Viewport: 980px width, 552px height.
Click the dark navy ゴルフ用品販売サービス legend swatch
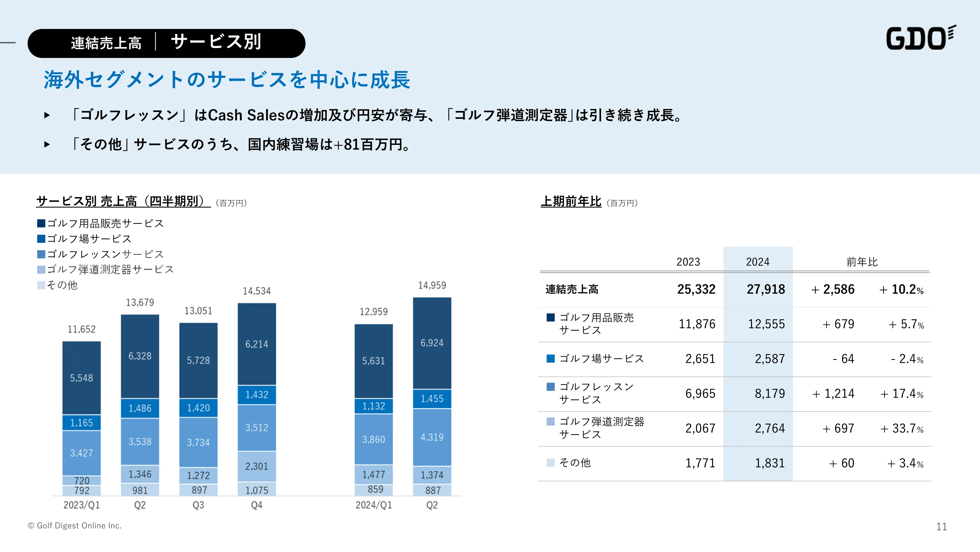[41, 223]
